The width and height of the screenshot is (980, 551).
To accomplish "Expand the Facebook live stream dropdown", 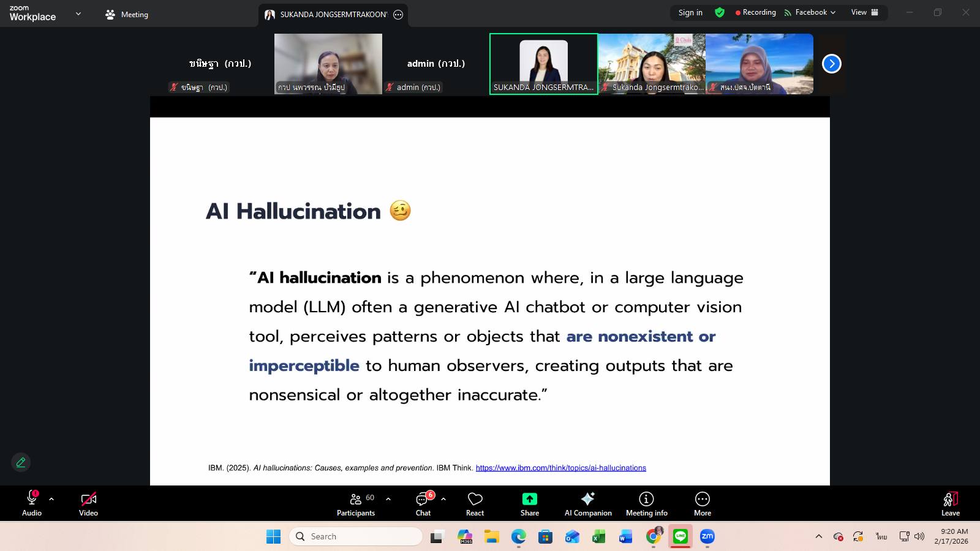I will pos(810,12).
